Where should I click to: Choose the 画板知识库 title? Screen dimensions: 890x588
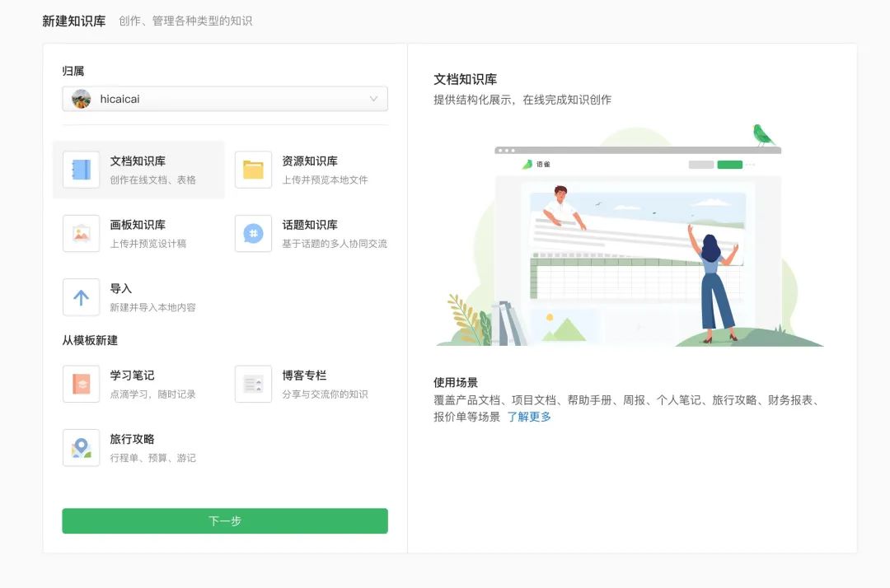138,225
